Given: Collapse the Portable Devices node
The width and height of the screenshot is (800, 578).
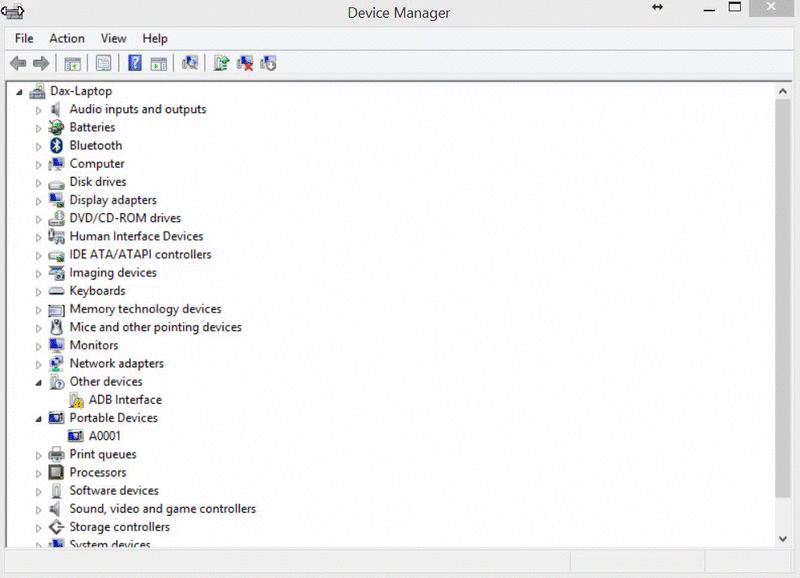Looking at the screenshot, I should (x=39, y=419).
